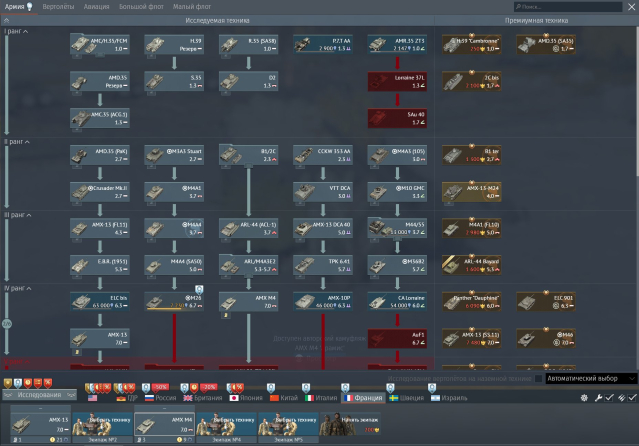
Task: Select the CA Lorraine tank destroyer
Action: tap(397, 302)
